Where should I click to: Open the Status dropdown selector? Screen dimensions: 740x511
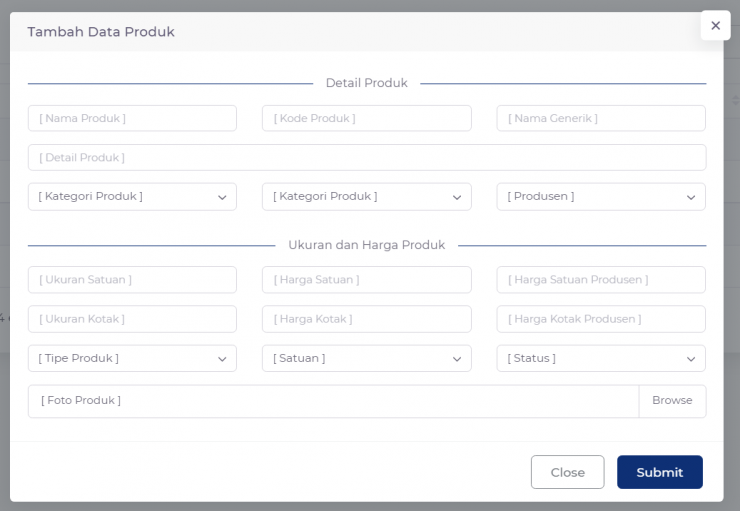pos(601,359)
